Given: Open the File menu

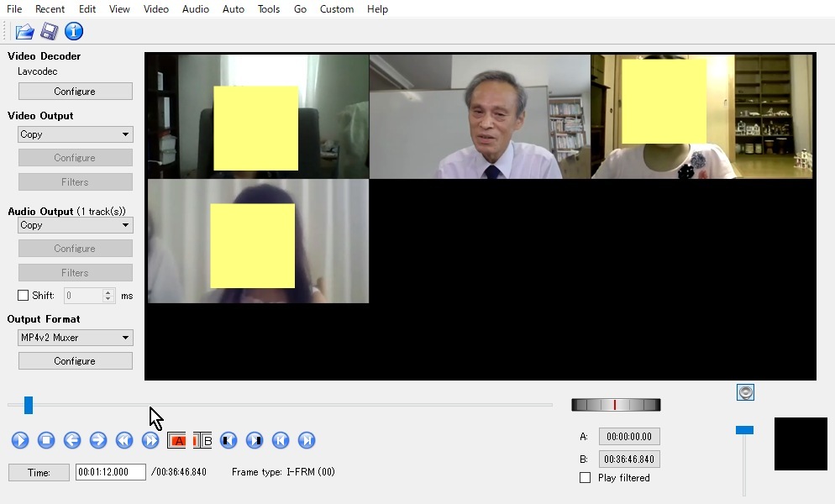Looking at the screenshot, I should click(x=14, y=9).
